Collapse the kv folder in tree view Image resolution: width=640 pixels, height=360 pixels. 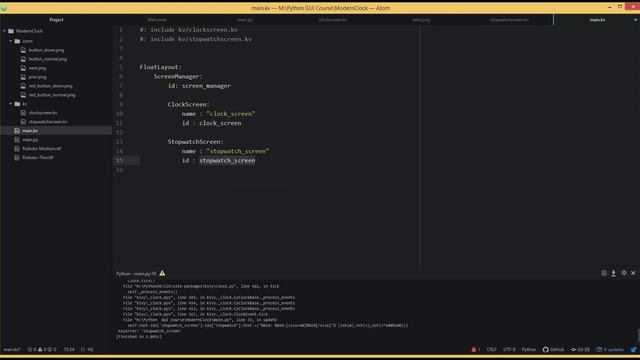(11, 104)
